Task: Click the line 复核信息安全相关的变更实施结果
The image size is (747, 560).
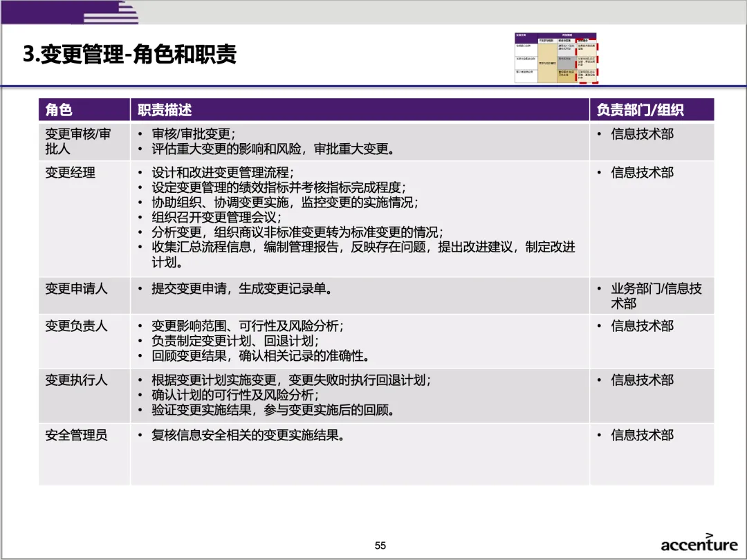Action: pos(248,436)
